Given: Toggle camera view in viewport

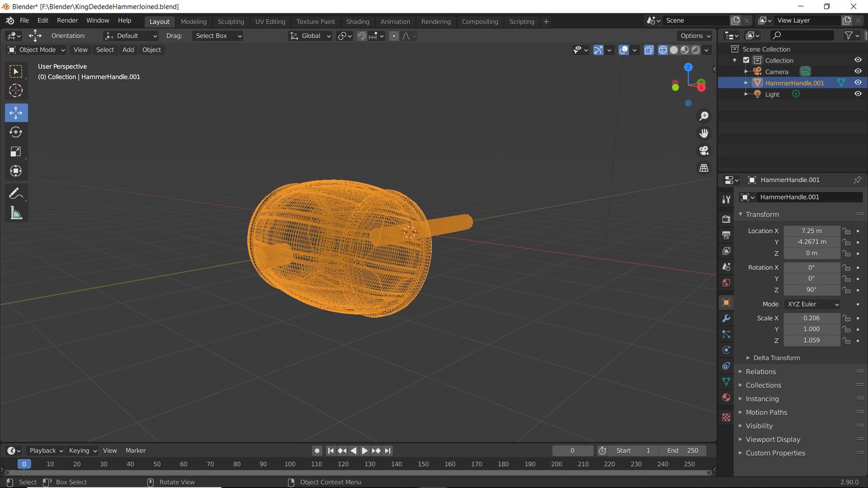Looking at the screenshot, I should coord(704,150).
